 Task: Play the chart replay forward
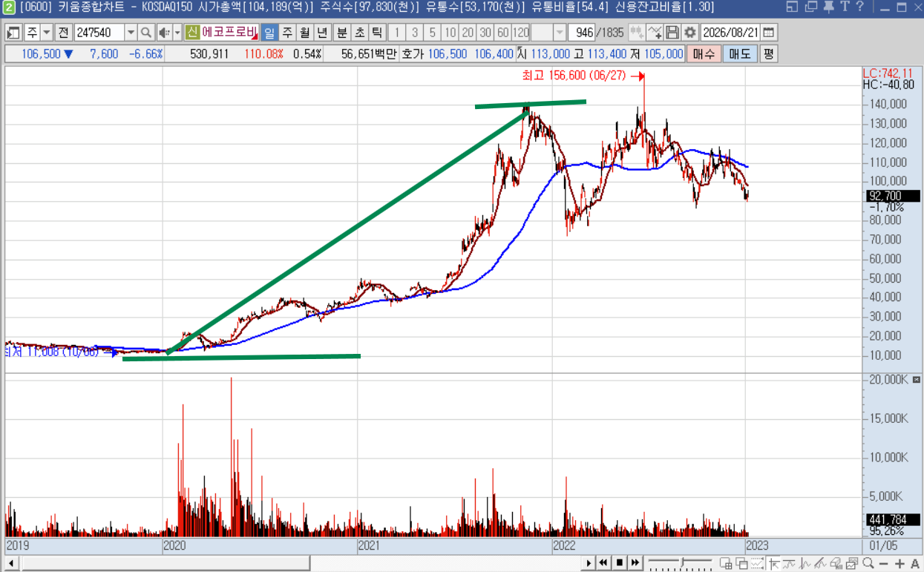point(589,562)
